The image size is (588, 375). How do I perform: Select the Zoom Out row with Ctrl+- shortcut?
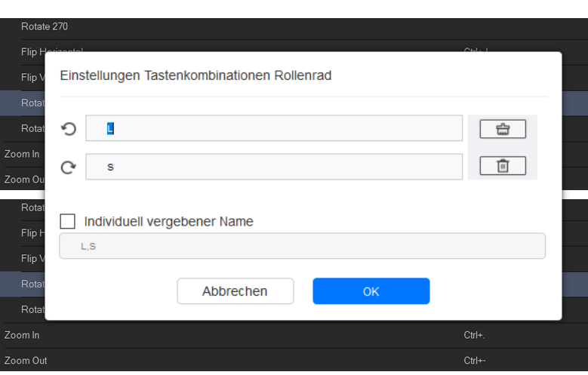click(226, 361)
